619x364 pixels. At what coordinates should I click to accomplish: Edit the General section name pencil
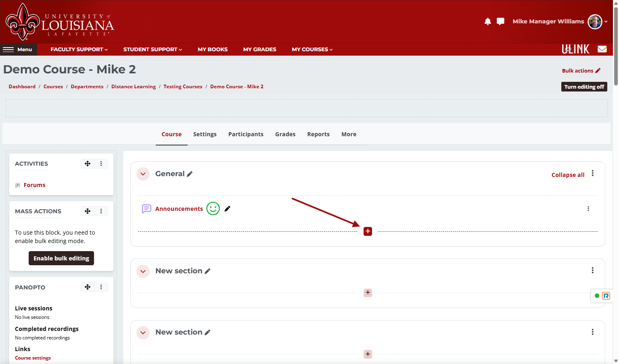point(190,174)
